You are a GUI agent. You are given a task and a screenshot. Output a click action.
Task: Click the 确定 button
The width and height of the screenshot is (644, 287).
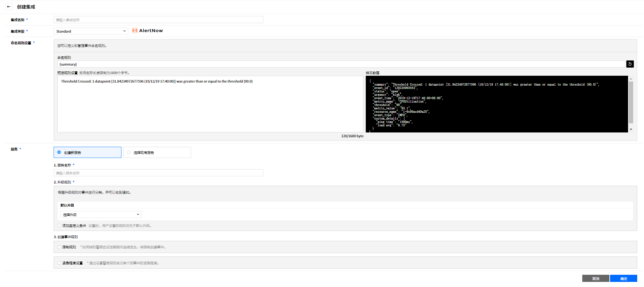623,279
